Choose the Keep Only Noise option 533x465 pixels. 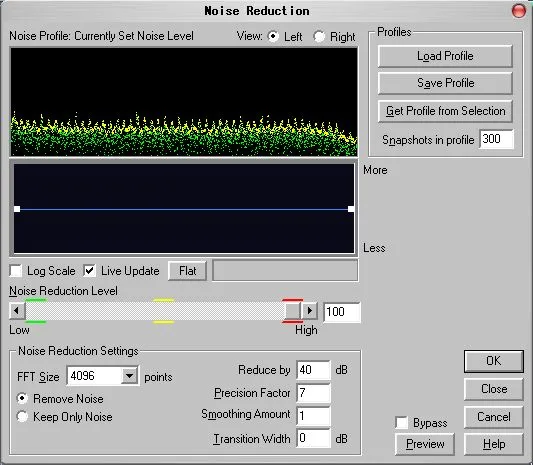22,416
